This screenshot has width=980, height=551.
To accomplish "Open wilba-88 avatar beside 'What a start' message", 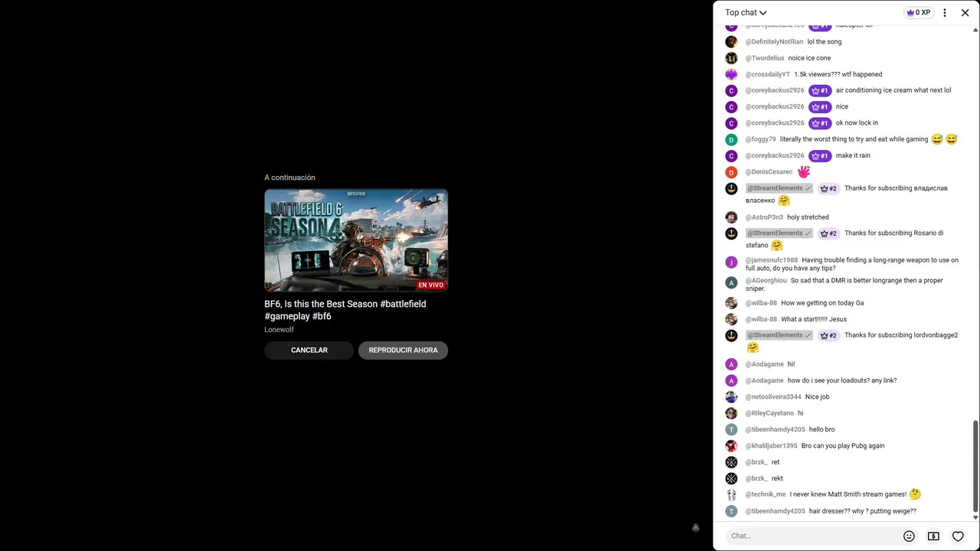I will 731,319.
